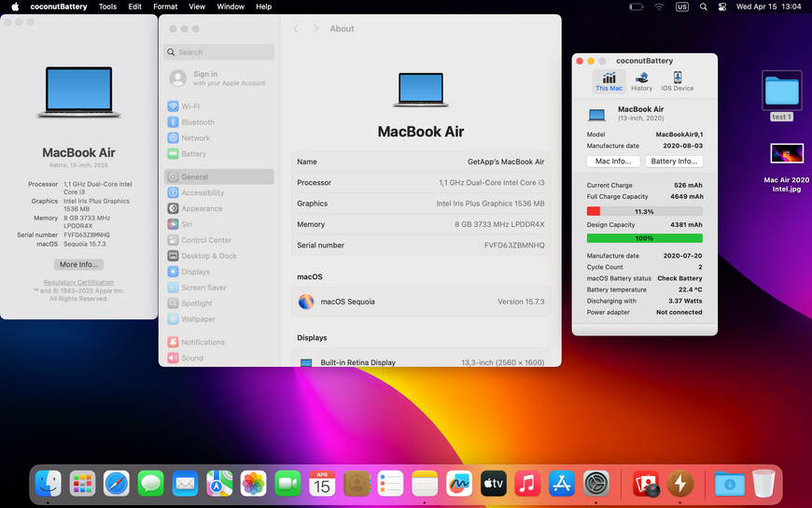Open Calendar from the Dock

coord(322,484)
